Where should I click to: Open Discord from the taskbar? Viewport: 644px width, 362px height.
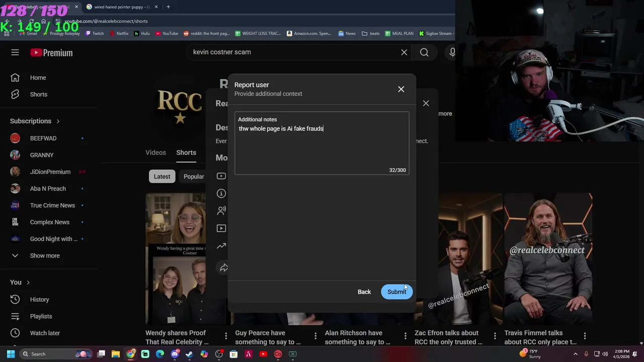click(175, 354)
